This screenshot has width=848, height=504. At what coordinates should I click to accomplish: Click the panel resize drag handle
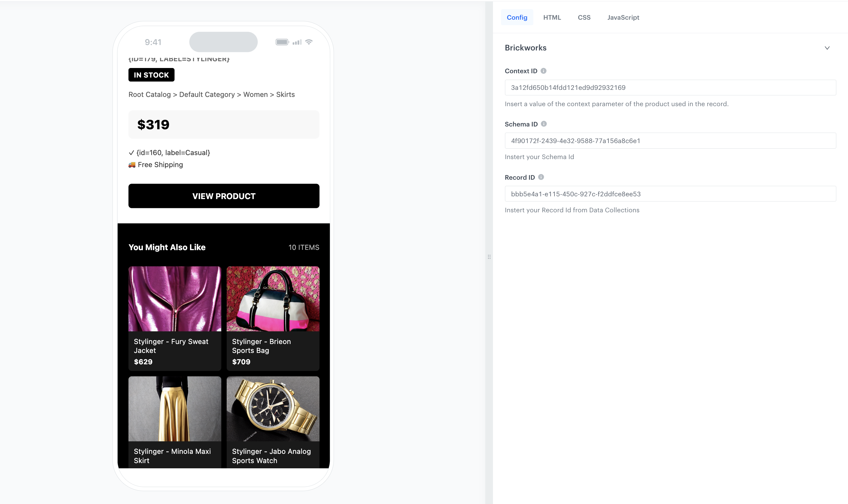pyautogui.click(x=489, y=257)
